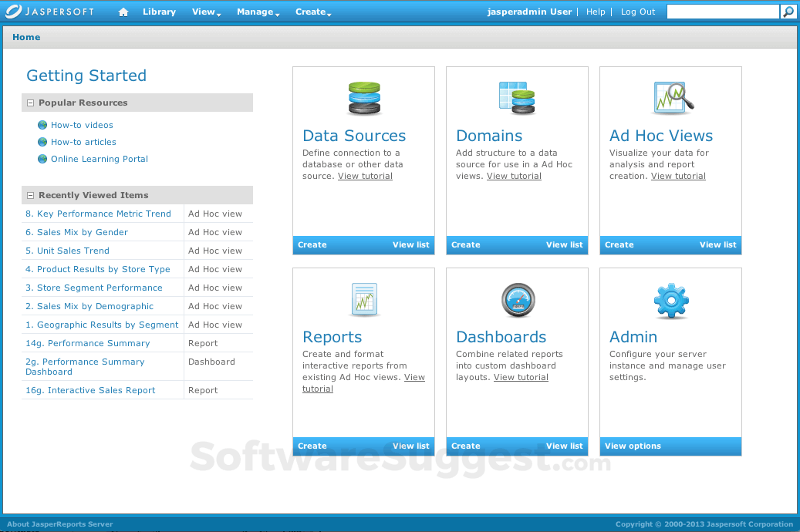Click the Data Sources database icon

(x=363, y=97)
